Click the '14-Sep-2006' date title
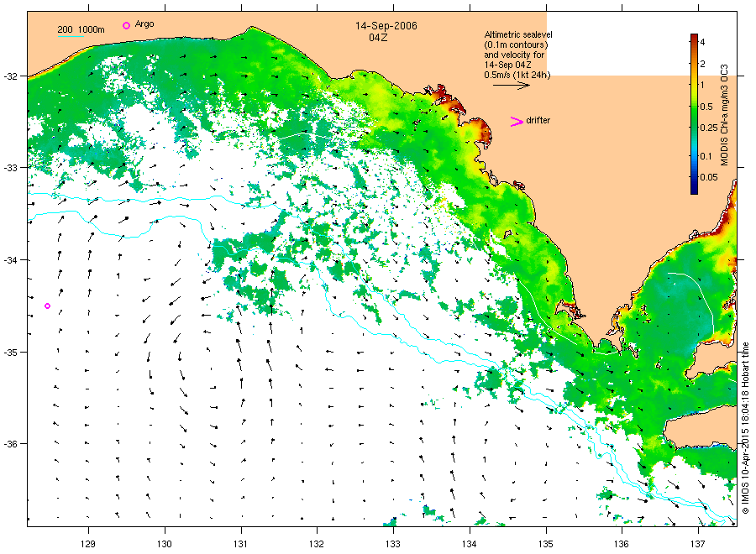 pyautogui.click(x=386, y=26)
